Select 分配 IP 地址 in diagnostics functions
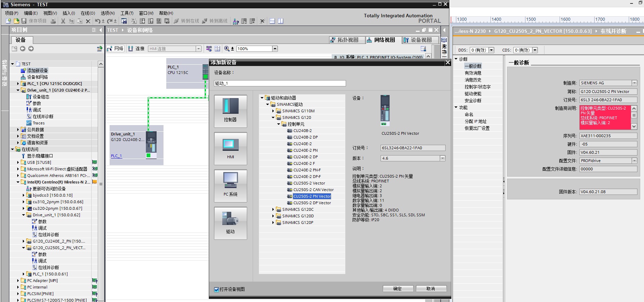644x302 pixels. point(476,121)
